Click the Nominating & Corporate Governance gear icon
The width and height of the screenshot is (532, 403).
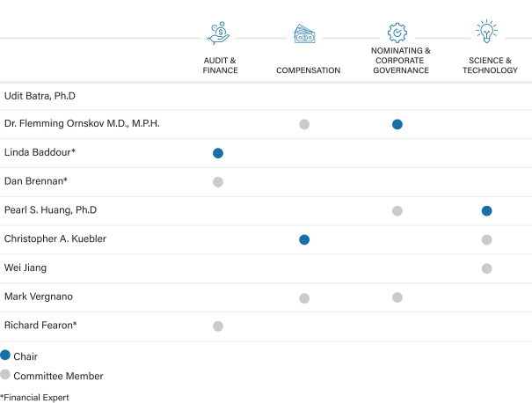[x=397, y=32]
